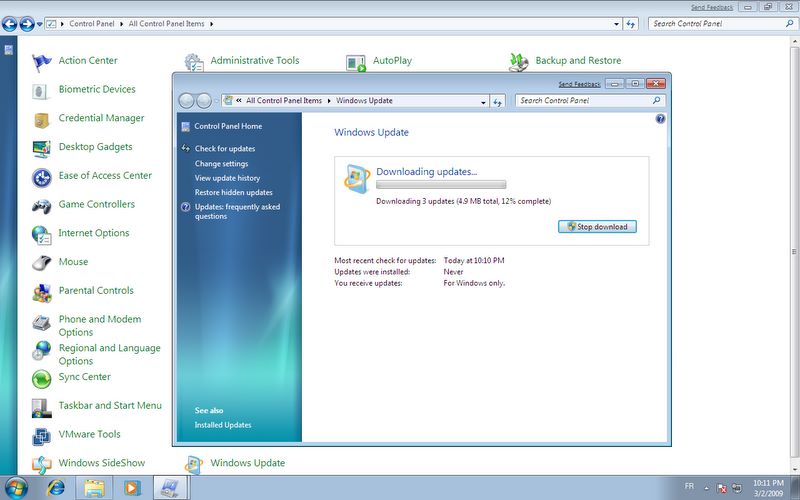Expand chevron after Control Panel breadcrumb

121,24
